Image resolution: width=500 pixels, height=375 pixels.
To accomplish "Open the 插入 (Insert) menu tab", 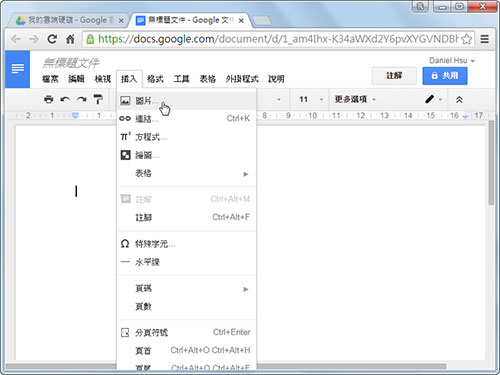I will point(129,79).
